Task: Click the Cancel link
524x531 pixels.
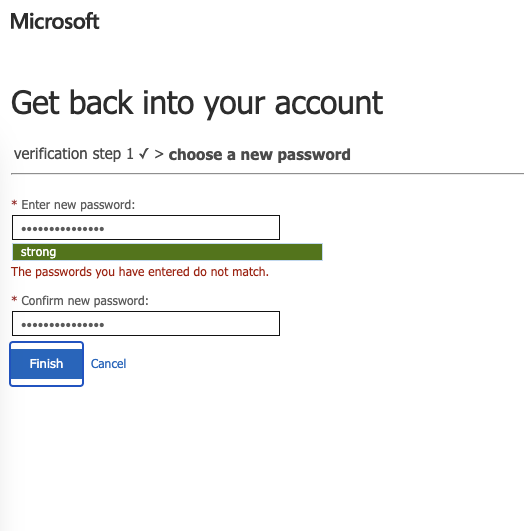Action: pyautogui.click(x=108, y=364)
